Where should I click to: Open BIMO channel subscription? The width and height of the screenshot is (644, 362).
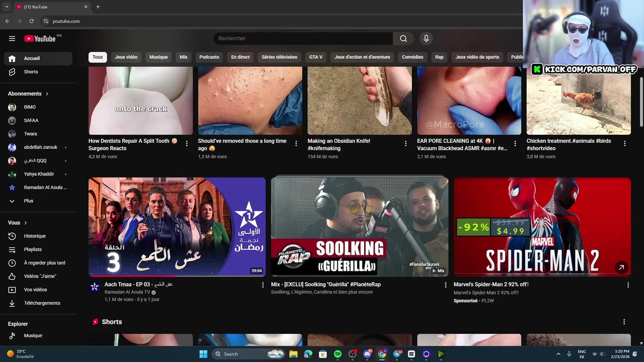(38, 107)
